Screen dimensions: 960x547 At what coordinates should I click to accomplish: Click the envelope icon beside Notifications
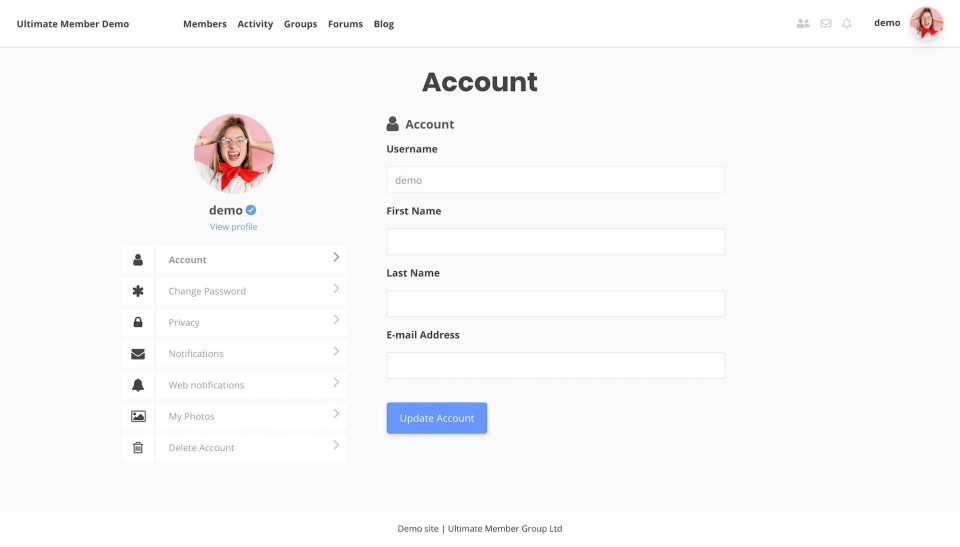pos(138,354)
